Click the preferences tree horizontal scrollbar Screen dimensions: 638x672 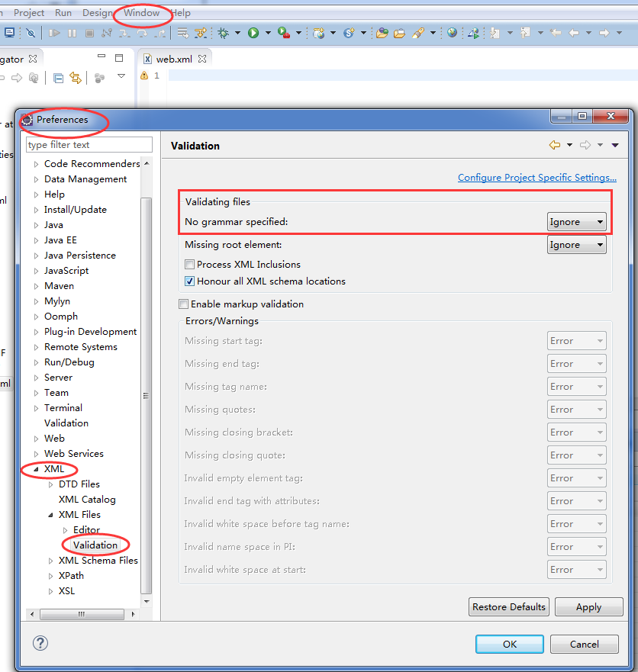pos(82,614)
